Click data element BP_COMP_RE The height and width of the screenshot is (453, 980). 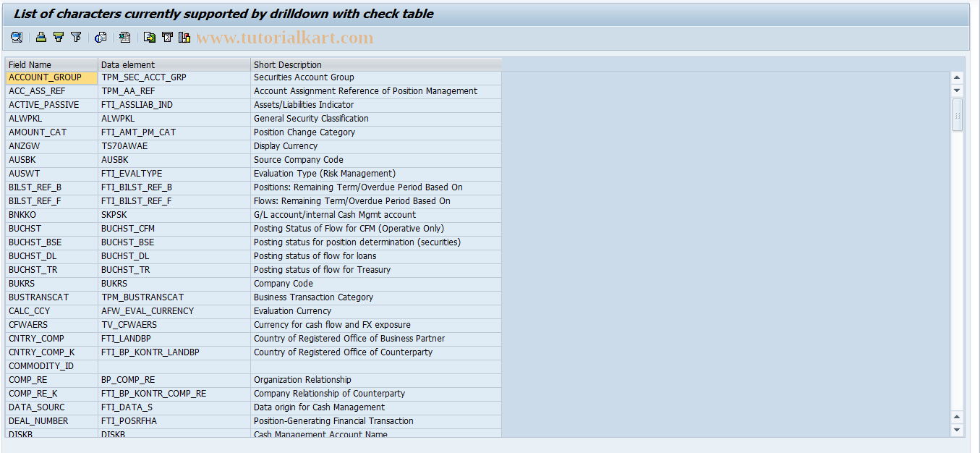(128, 380)
